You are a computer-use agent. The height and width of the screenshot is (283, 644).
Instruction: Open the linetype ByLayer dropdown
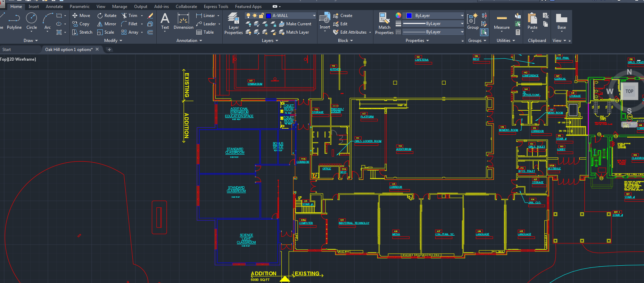(x=462, y=32)
